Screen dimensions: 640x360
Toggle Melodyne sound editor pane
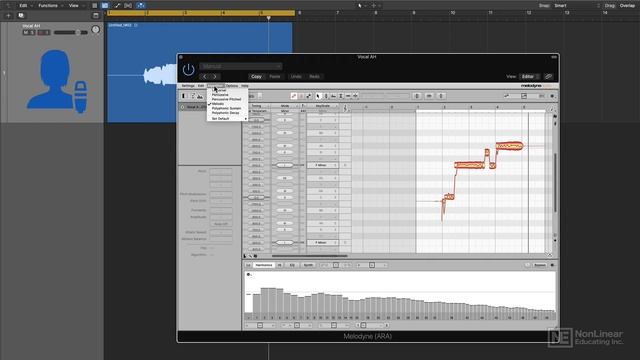click(x=200, y=96)
